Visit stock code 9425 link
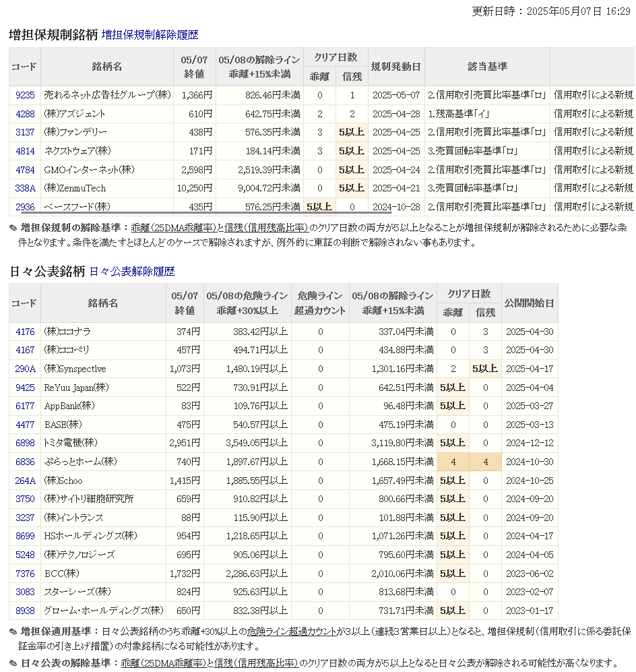The image size is (636, 672). 25,388
